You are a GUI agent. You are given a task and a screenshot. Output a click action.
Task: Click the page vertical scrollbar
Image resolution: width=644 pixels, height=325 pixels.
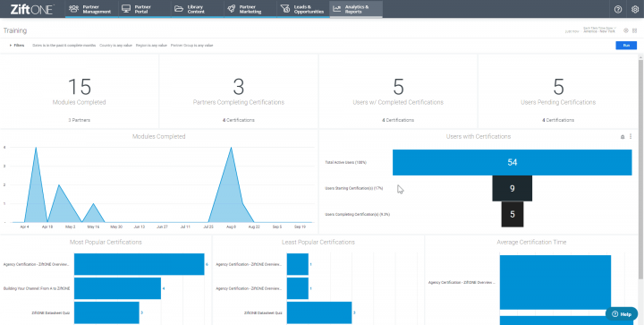[640, 168]
